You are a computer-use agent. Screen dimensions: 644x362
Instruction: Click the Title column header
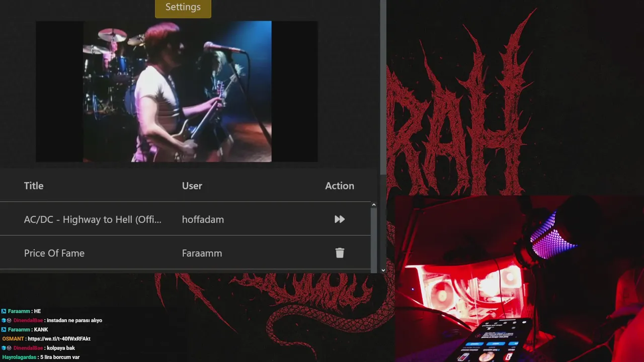pos(34,186)
